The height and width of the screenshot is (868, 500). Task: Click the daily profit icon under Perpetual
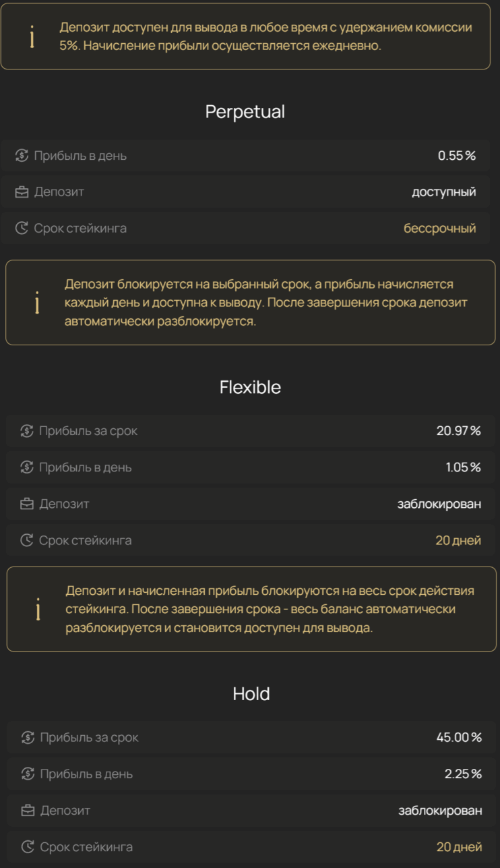22,156
